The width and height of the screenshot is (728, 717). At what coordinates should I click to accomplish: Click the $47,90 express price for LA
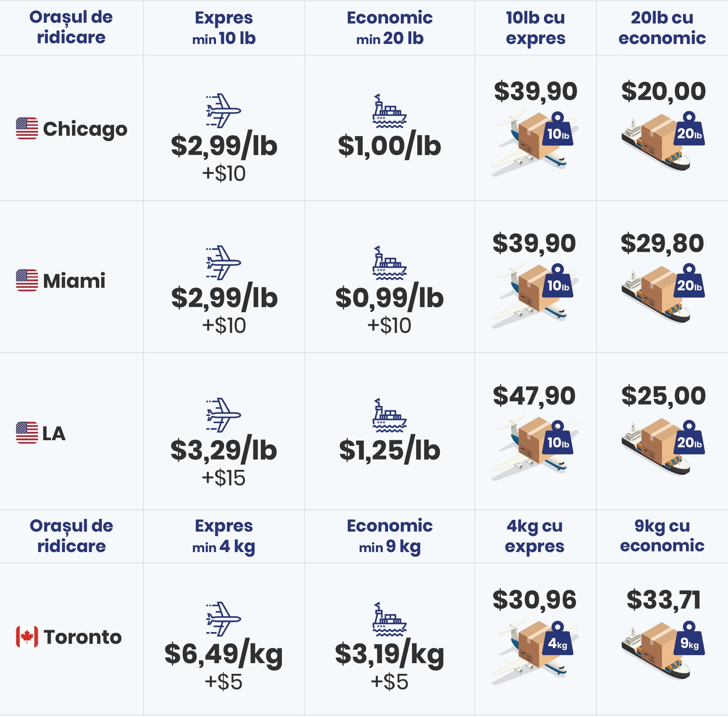click(534, 395)
